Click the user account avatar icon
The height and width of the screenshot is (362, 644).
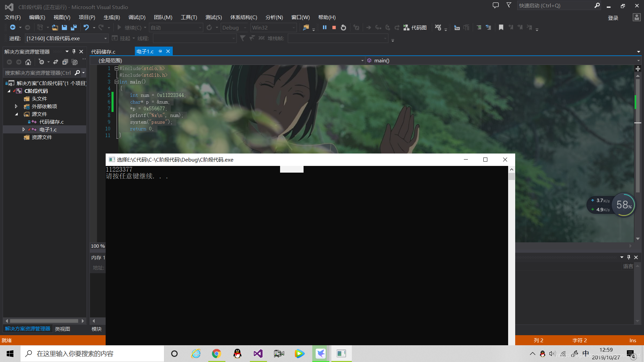(636, 17)
